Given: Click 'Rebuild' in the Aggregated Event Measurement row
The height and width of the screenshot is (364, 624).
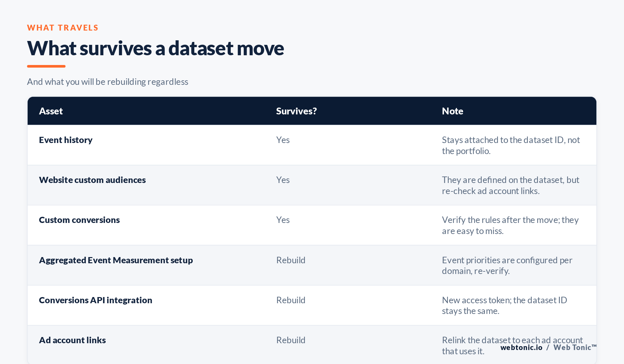Looking at the screenshot, I should (291, 260).
